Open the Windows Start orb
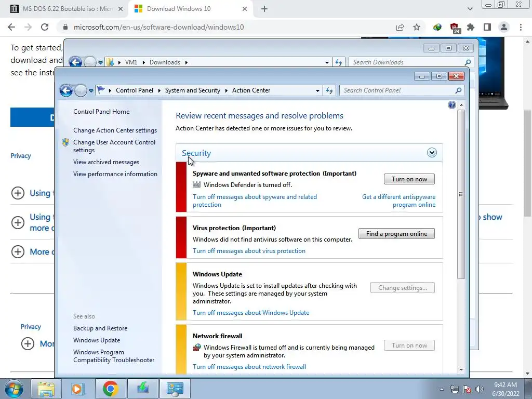 [14, 389]
